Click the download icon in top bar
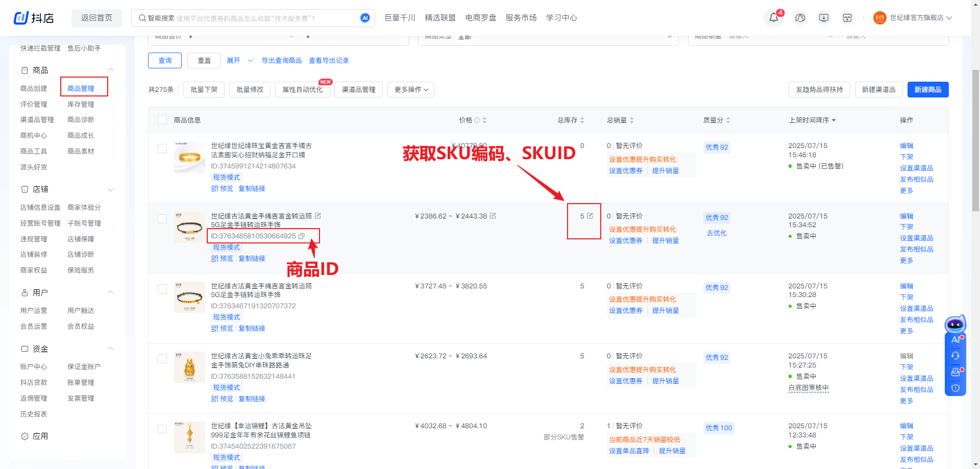The height and width of the screenshot is (469, 980). [824, 18]
